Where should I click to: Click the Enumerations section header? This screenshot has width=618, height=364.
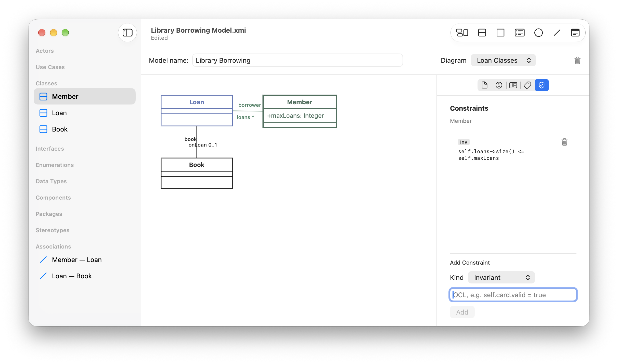(55, 165)
